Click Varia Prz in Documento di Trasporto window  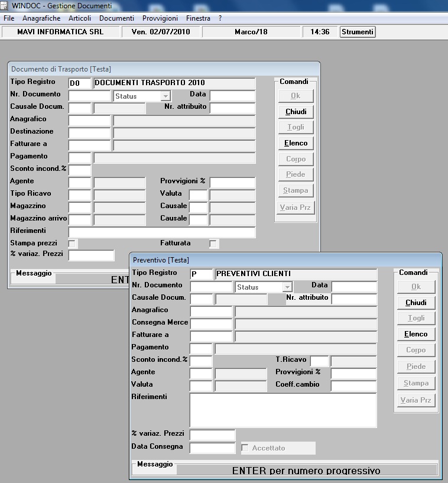pos(296,208)
